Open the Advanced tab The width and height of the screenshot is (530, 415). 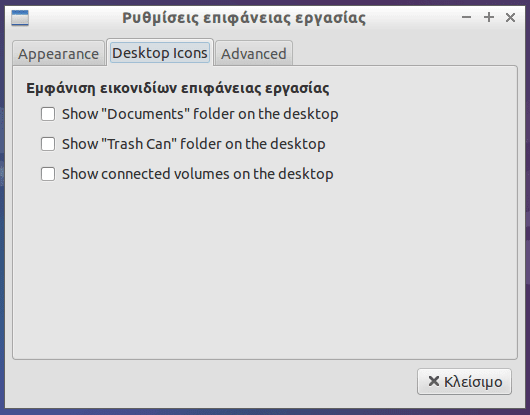click(254, 54)
